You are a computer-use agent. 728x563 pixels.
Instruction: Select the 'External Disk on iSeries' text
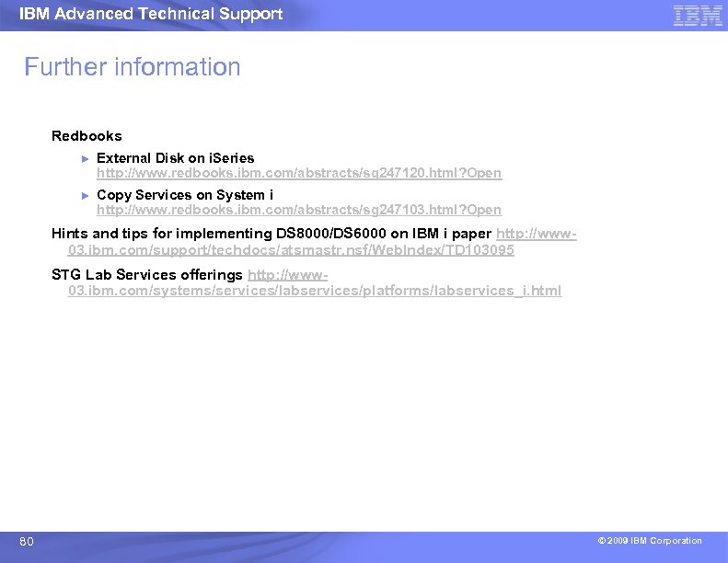click(176, 158)
